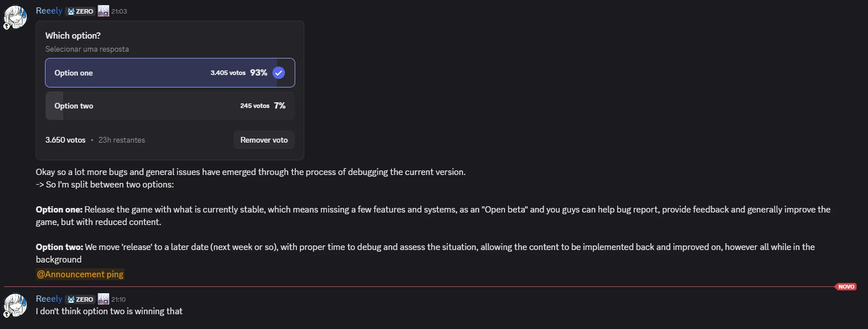The height and width of the screenshot is (329, 868).
Task: Click the emoji badge on the 21:10 message
Action: (103, 298)
